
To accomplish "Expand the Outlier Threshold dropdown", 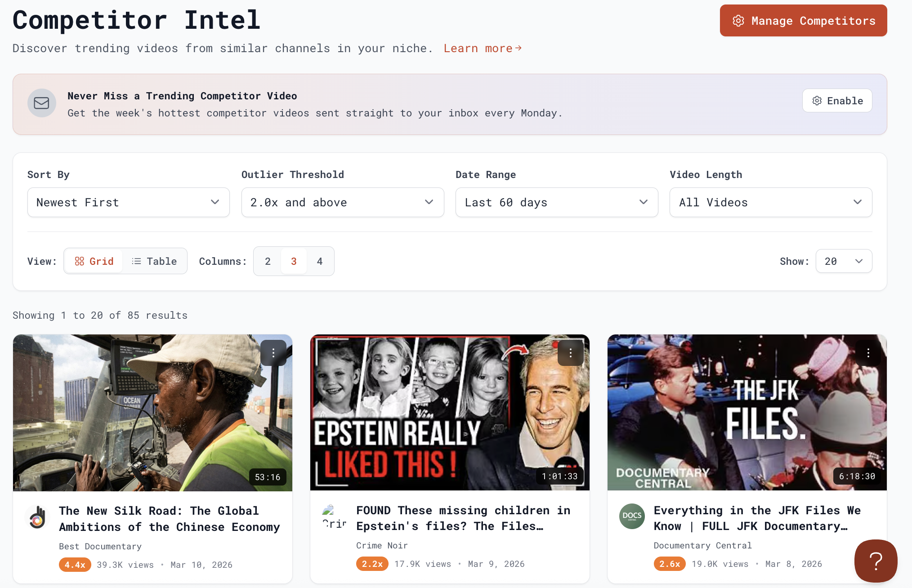I will click(343, 202).
